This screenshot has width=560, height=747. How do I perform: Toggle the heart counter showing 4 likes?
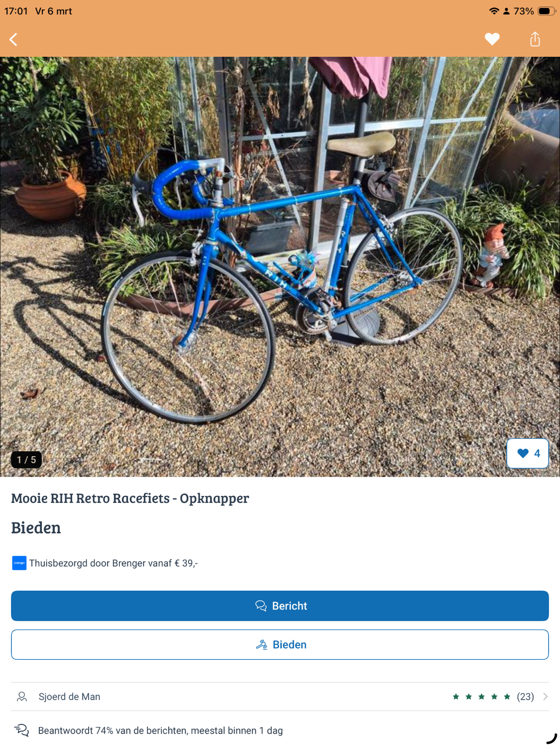[x=528, y=453]
